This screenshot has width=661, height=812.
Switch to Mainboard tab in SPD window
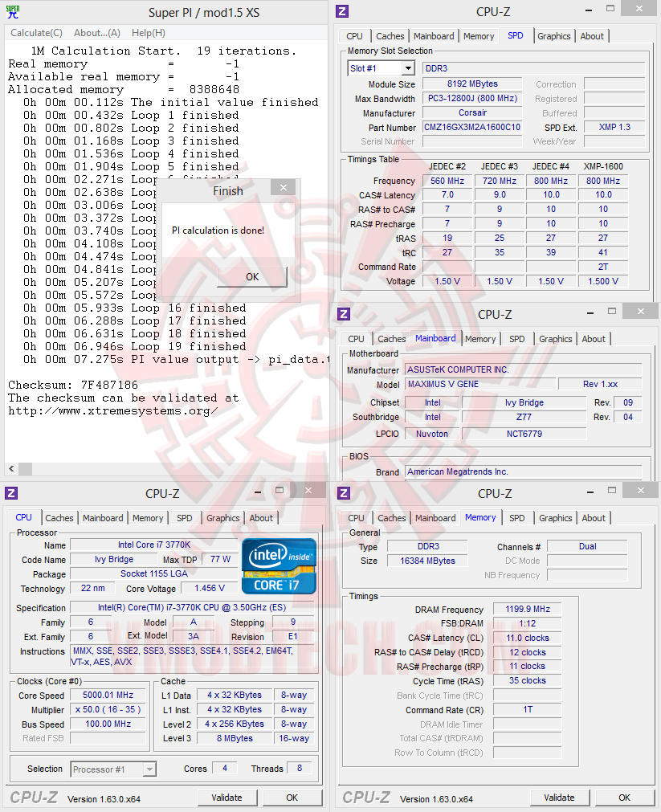point(434,36)
